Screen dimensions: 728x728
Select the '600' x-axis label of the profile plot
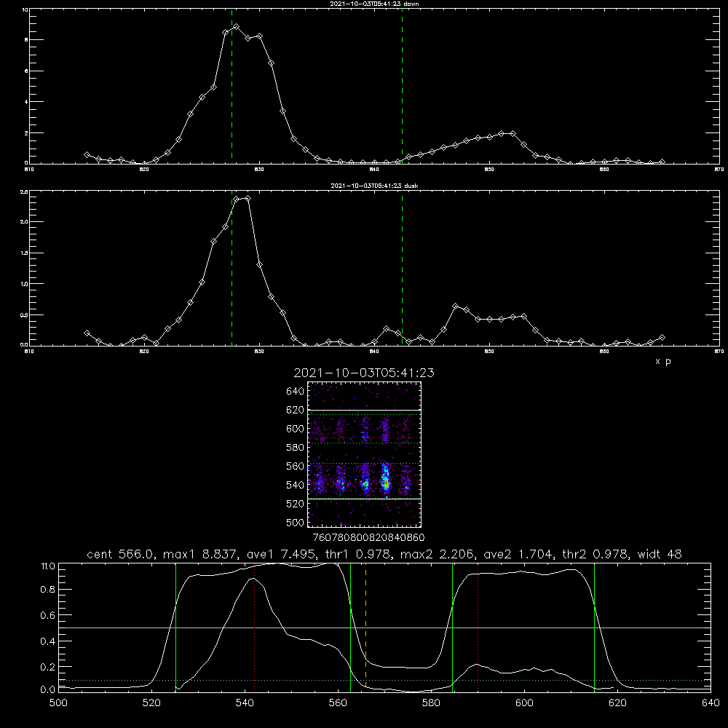point(524,703)
